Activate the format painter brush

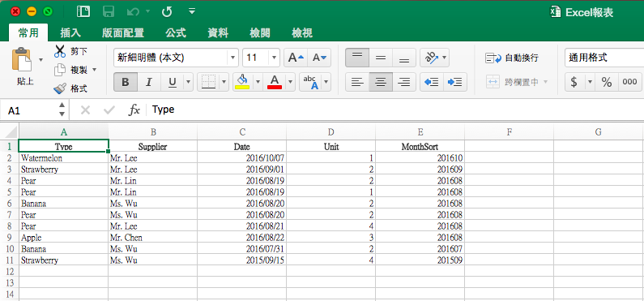coord(60,88)
